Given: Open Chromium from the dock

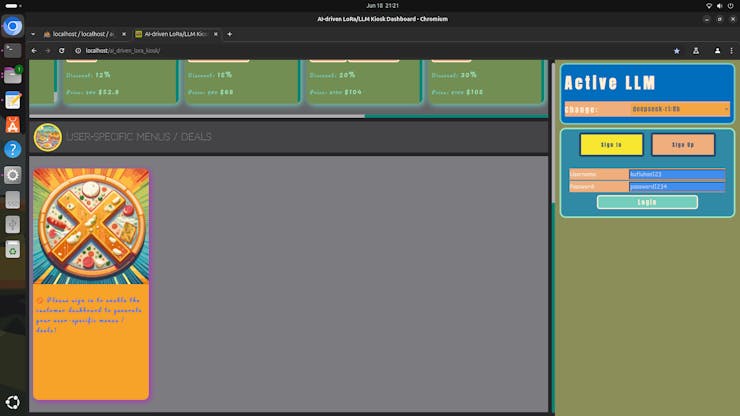Looking at the screenshot, I should tap(13, 25).
